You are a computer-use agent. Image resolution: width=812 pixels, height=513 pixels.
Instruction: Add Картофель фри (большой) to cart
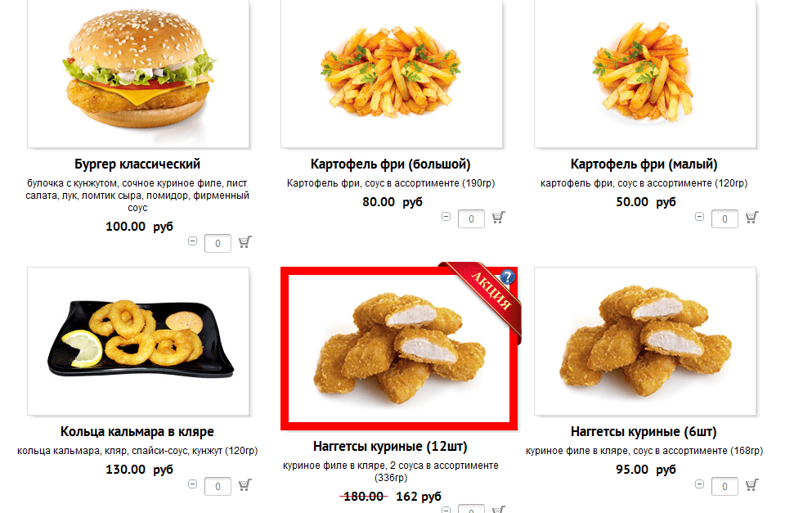coord(499,218)
